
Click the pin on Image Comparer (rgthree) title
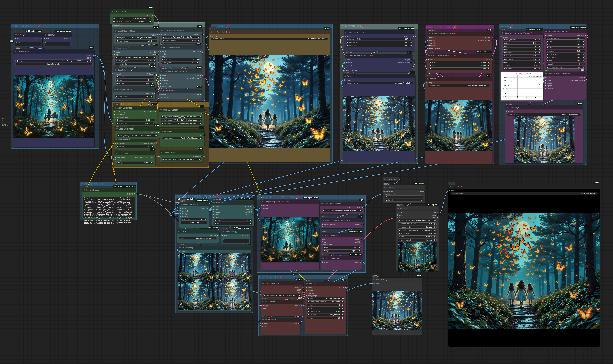(x=288, y=202)
